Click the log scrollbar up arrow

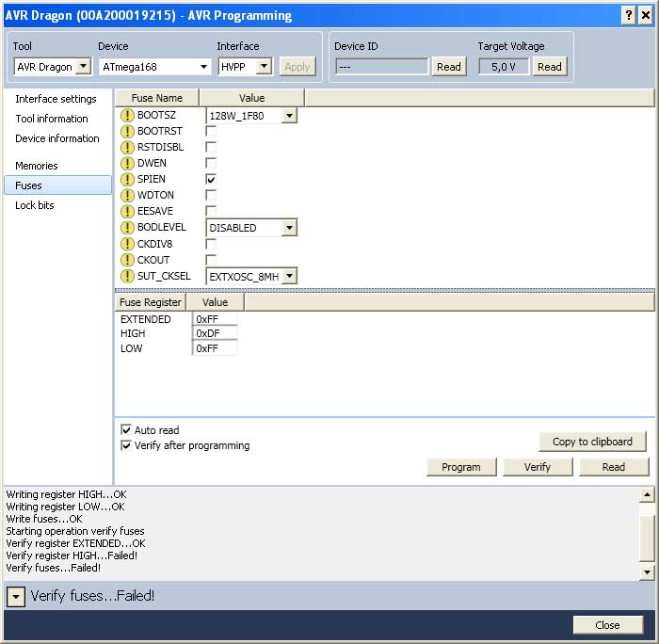pos(647,495)
